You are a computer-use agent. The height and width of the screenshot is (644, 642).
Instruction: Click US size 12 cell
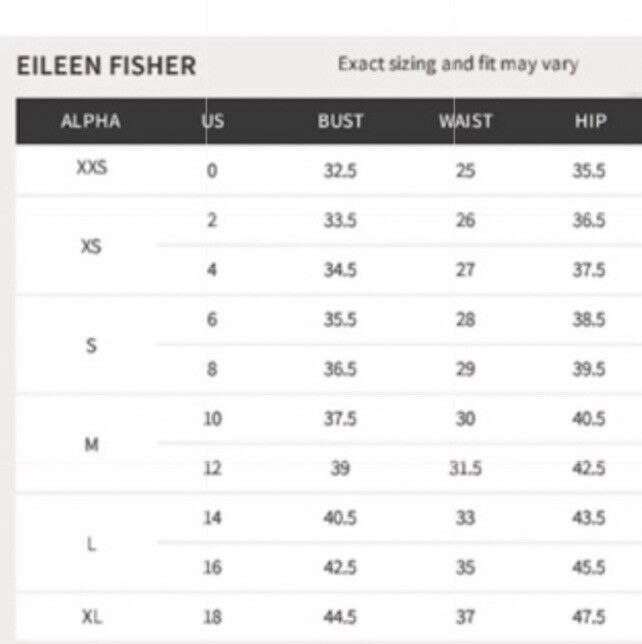(212, 468)
